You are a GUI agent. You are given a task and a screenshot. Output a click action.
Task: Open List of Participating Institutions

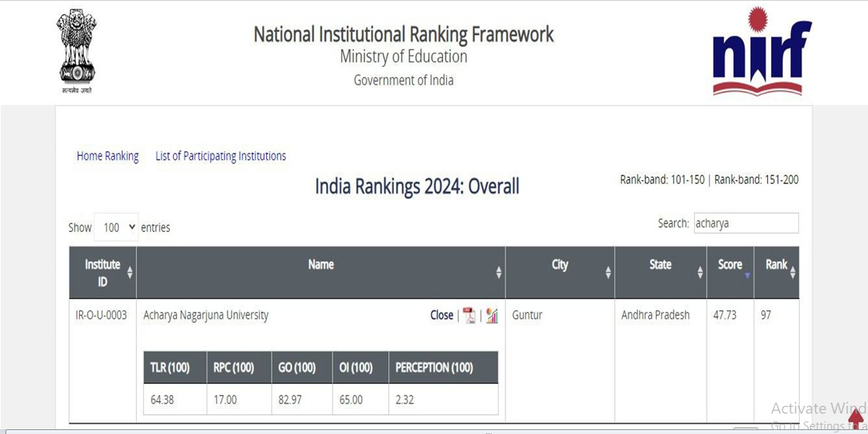pyautogui.click(x=221, y=156)
